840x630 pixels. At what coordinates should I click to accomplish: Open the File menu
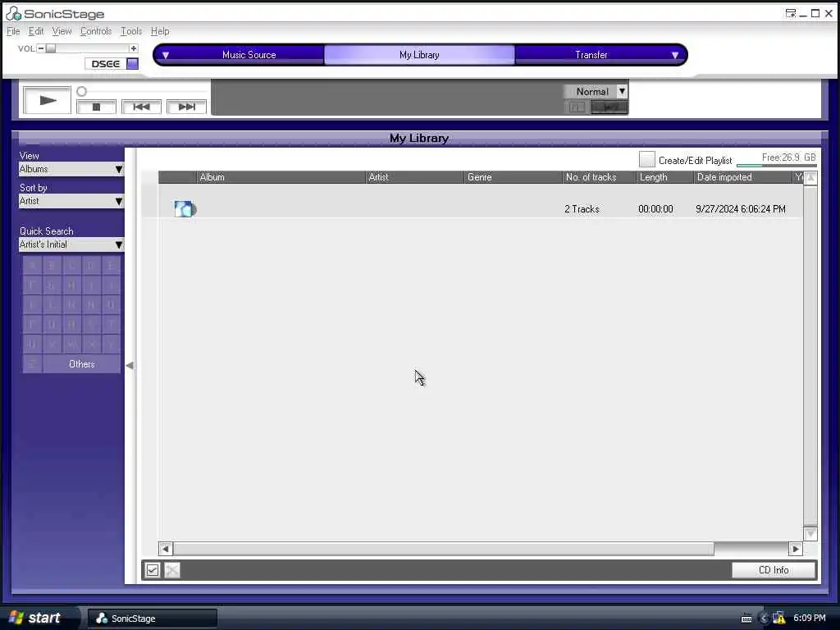[x=13, y=31]
